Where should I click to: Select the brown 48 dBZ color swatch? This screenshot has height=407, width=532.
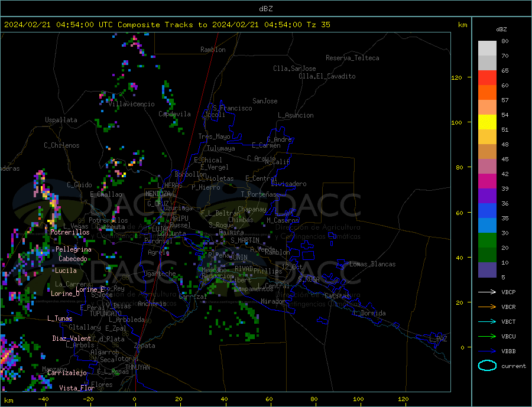(x=487, y=152)
